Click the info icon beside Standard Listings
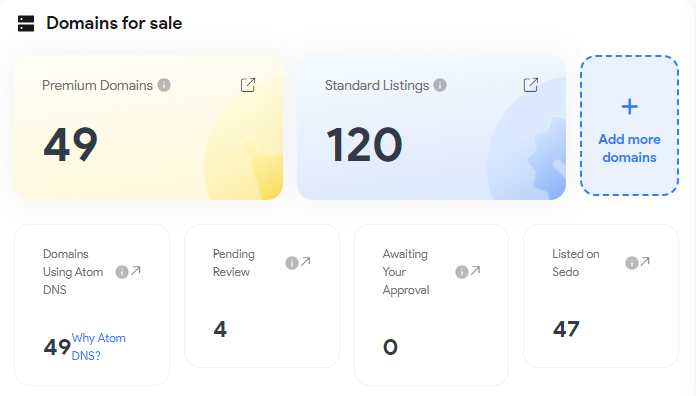The width and height of the screenshot is (696, 396). tap(440, 85)
